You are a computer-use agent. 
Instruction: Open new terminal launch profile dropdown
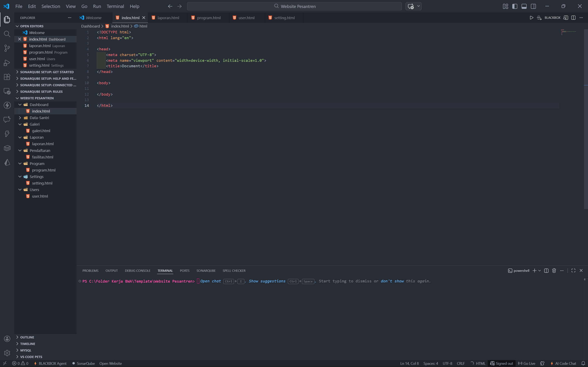(540, 271)
